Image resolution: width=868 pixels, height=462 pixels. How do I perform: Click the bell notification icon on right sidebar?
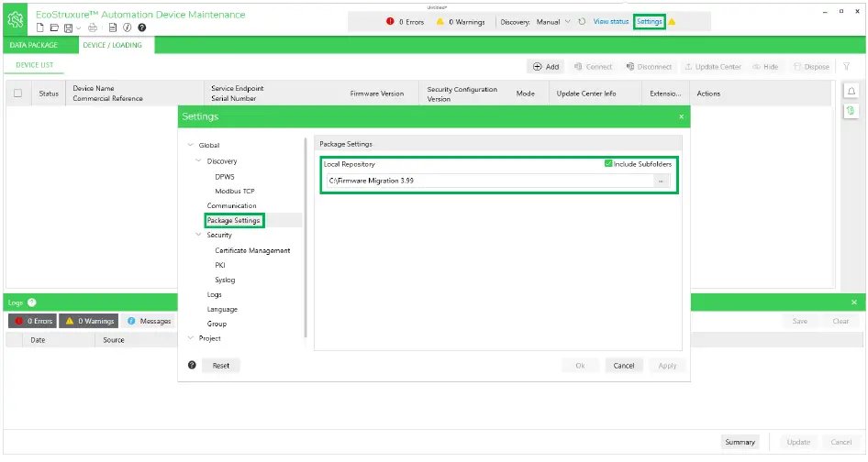(850, 91)
